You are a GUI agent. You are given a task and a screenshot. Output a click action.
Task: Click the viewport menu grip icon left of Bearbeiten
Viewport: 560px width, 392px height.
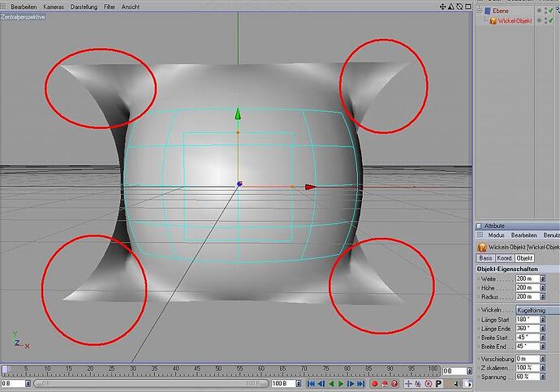(x=3, y=6)
